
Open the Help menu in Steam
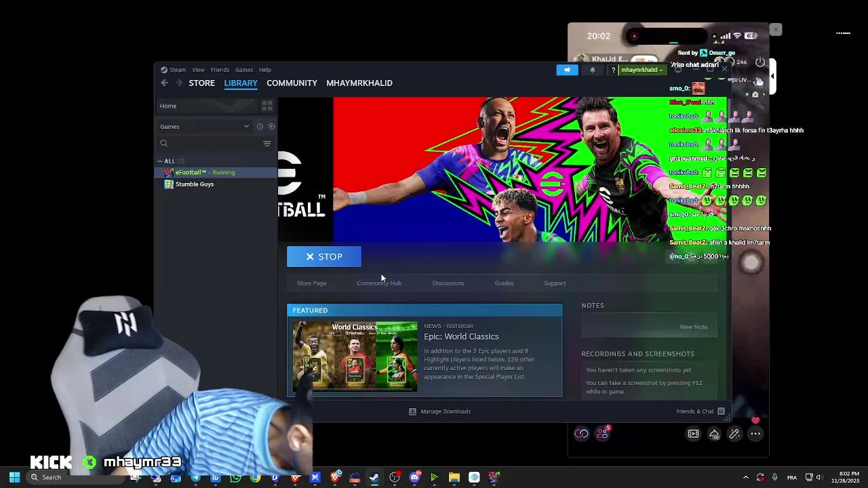click(265, 70)
